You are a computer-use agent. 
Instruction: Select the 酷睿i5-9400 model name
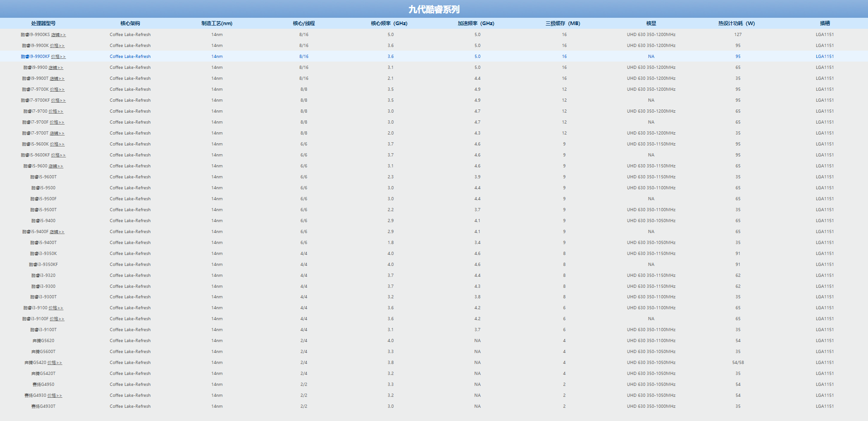[43, 221]
